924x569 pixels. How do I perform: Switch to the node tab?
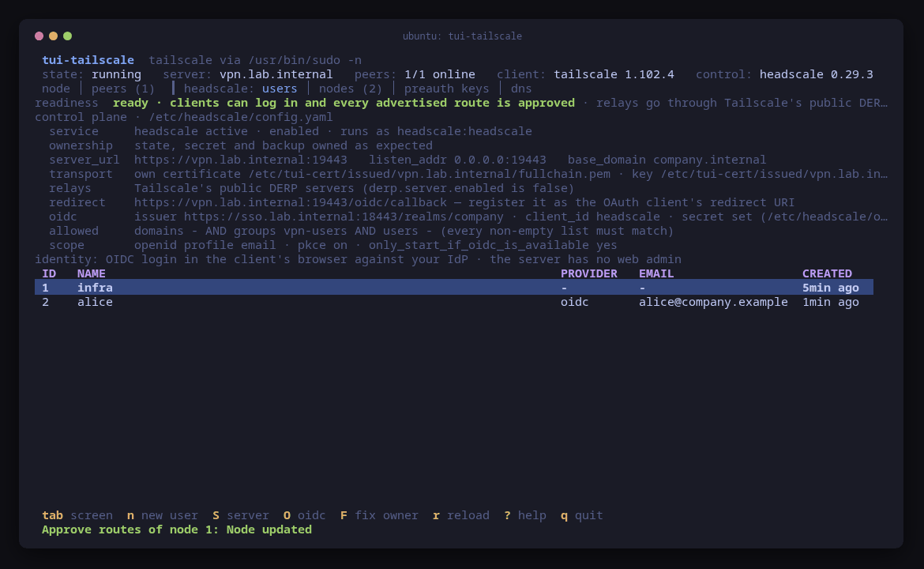(x=56, y=89)
